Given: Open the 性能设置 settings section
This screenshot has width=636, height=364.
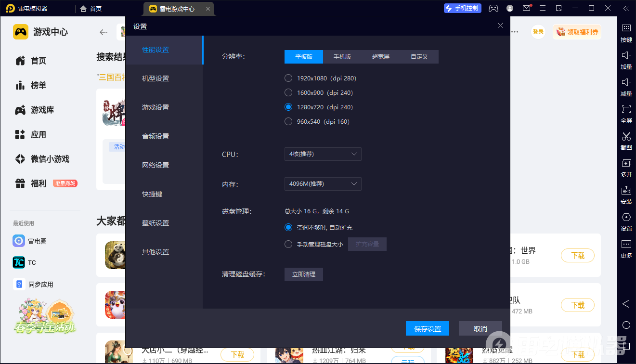Looking at the screenshot, I should pyautogui.click(x=164, y=50).
